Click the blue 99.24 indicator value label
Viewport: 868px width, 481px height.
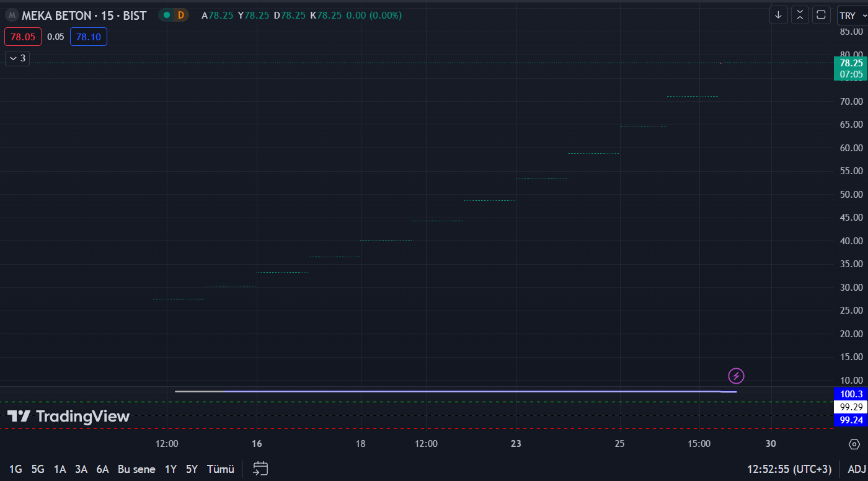click(851, 420)
